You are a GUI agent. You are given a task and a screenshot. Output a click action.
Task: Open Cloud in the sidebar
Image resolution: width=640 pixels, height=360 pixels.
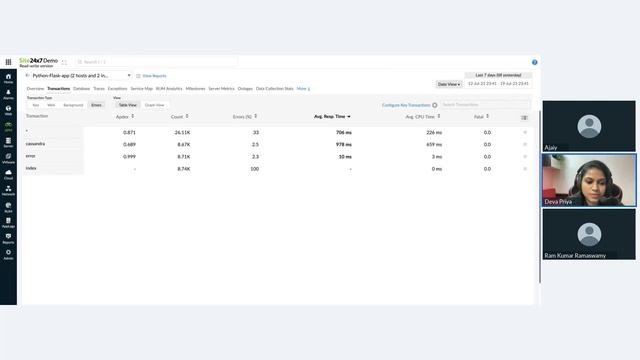(8, 174)
